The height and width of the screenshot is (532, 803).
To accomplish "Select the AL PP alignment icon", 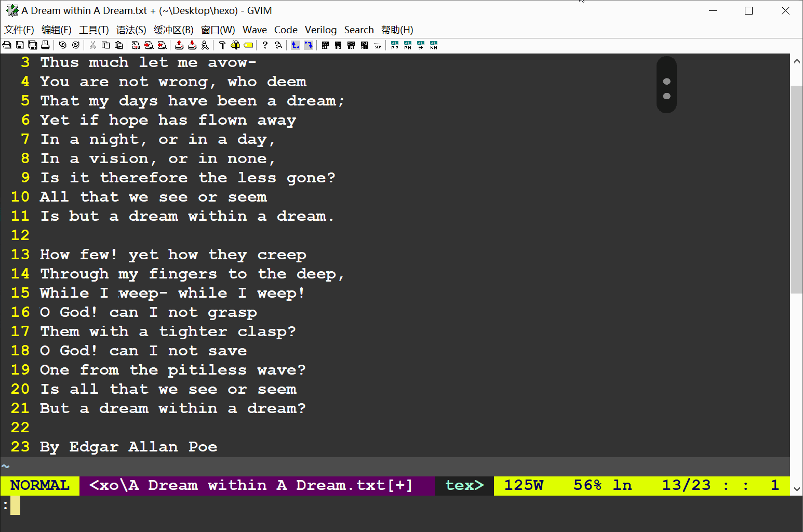I will coord(395,45).
